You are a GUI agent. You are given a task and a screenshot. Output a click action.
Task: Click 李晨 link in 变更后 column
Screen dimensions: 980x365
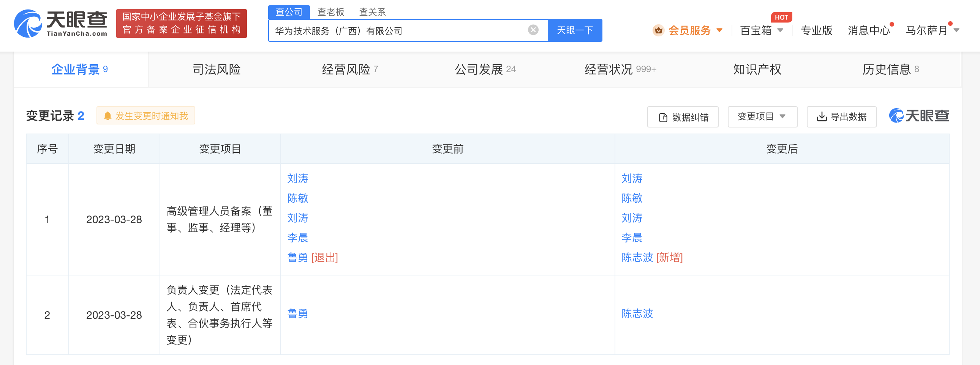click(632, 238)
